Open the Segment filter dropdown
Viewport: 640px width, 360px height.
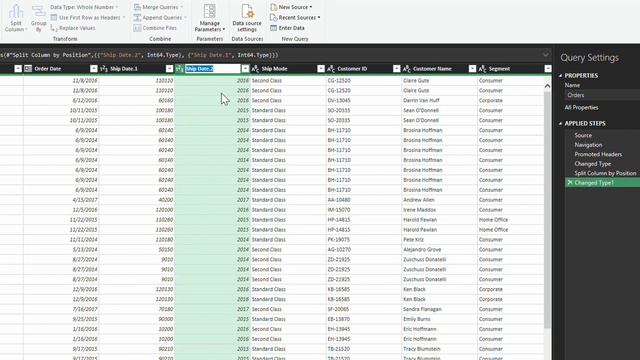point(548,69)
